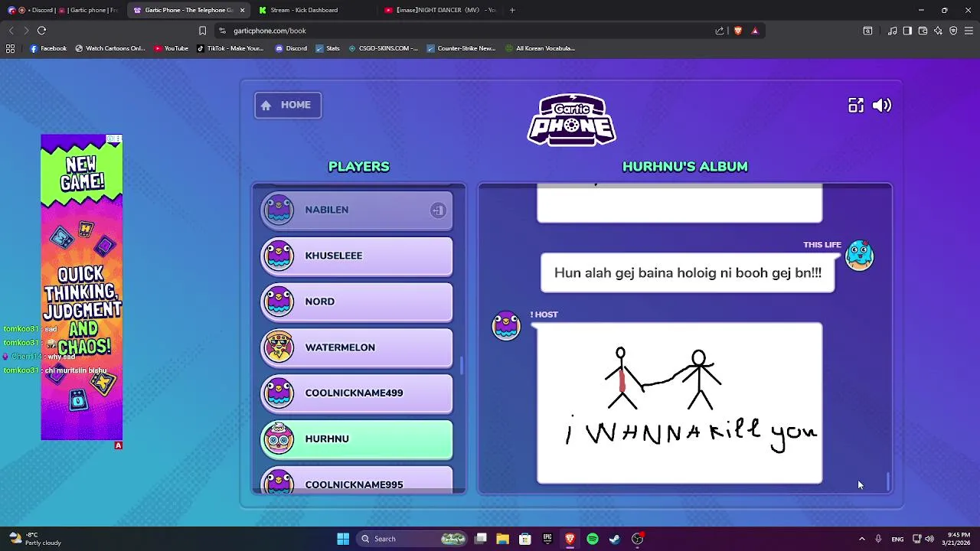Mute the game sound speaker icon
This screenshot has height=551, width=980.
pyautogui.click(x=882, y=106)
